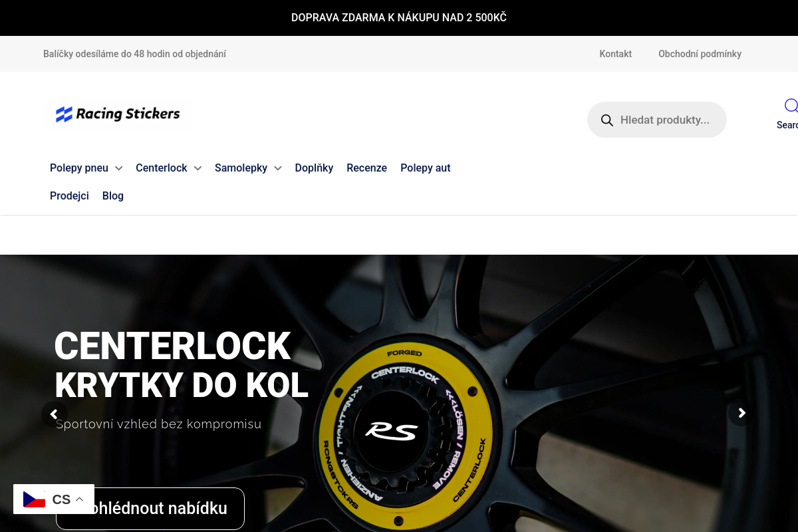The height and width of the screenshot is (532, 798).
Task: Open the Doplňky menu item
Action: click(314, 168)
